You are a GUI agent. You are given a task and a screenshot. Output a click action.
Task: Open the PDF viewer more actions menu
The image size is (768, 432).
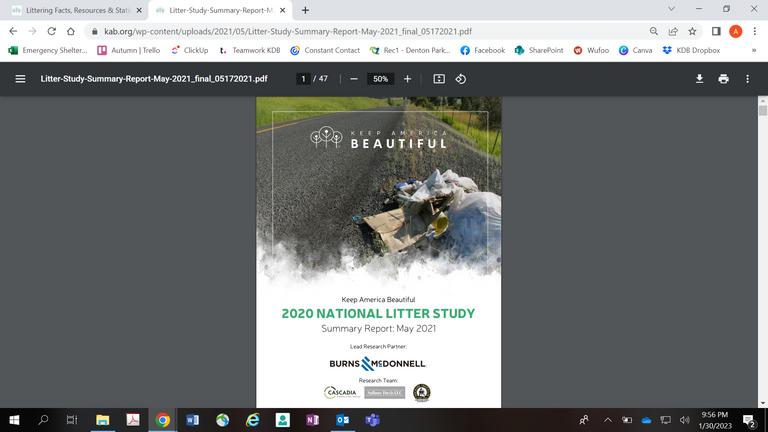[x=747, y=79]
